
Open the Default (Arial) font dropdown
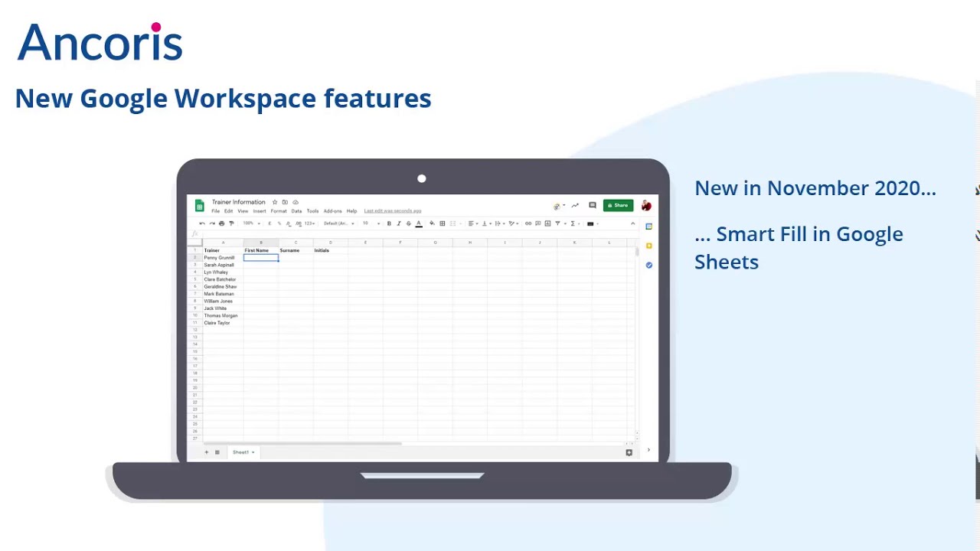(x=339, y=223)
